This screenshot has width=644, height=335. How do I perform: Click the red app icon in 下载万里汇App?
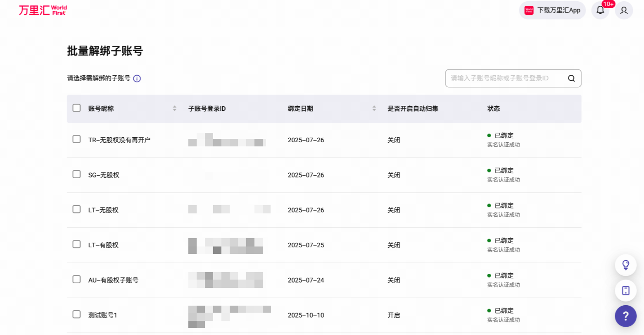click(x=529, y=10)
